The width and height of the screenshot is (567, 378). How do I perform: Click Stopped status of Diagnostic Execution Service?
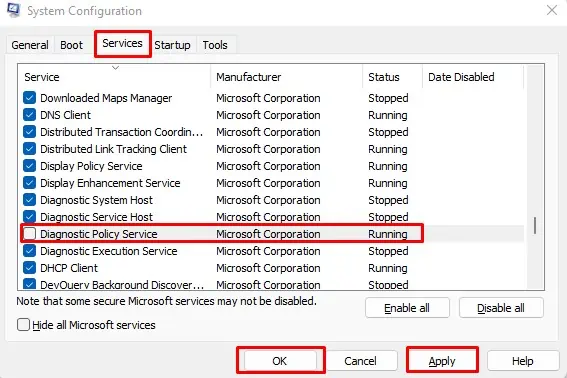pyautogui.click(x=388, y=251)
